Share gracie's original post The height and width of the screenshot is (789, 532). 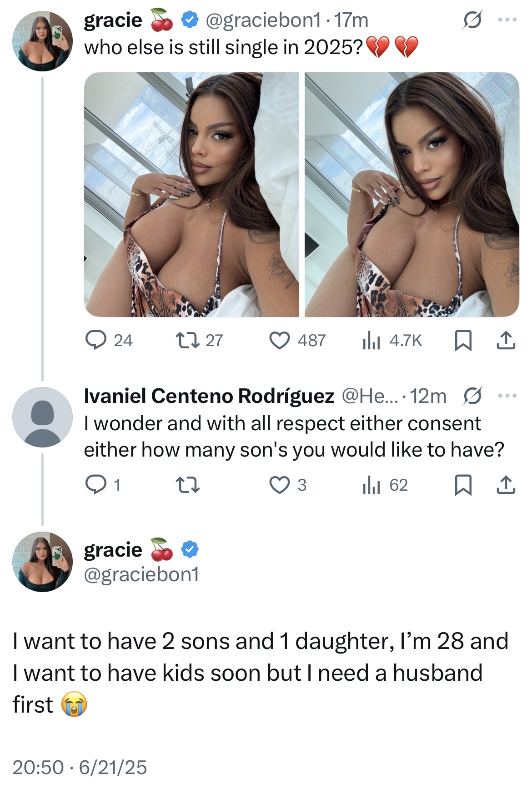click(x=506, y=340)
